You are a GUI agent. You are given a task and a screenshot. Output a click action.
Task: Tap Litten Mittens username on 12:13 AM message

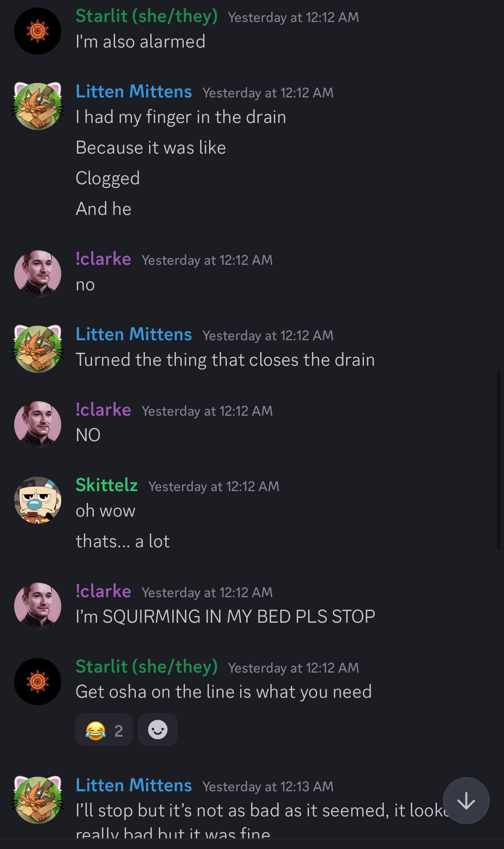[133, 785]
